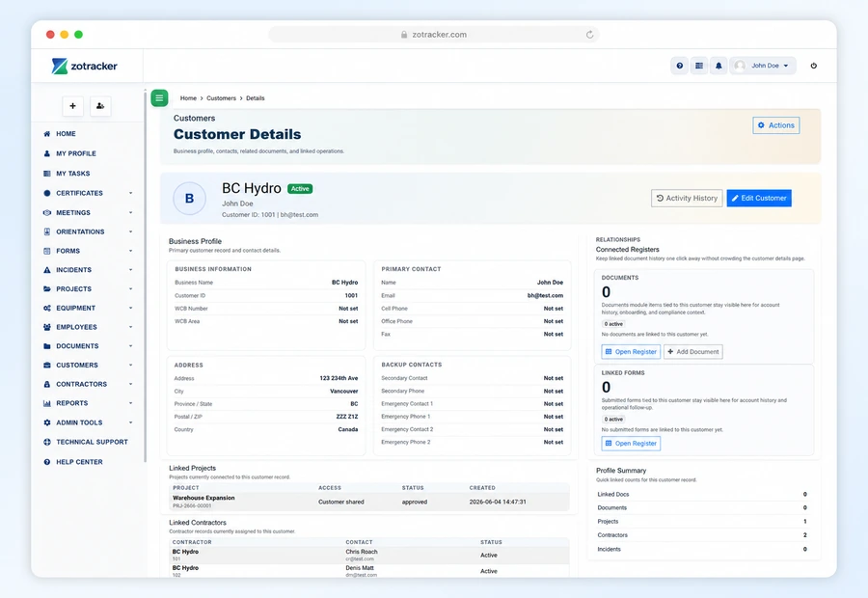868x598 pixels.
Task: Select CUSTOMERS in the sidebar
Action: tap(77, 365)
